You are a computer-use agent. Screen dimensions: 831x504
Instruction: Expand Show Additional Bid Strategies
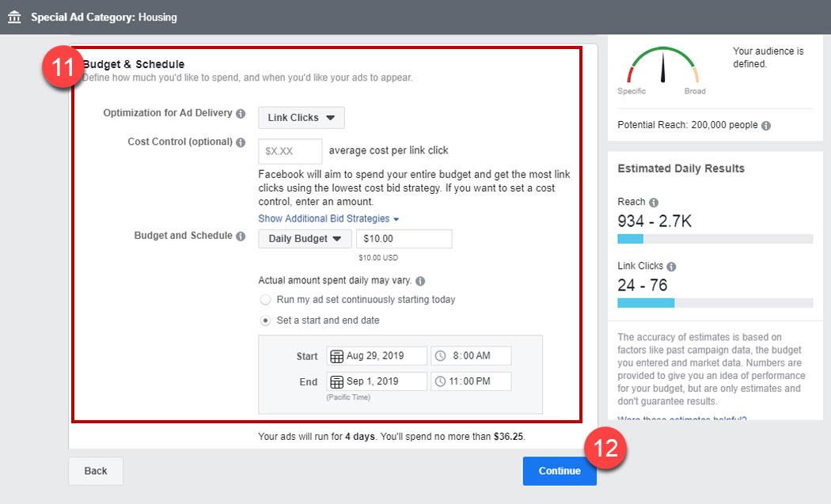pos(328,218)
